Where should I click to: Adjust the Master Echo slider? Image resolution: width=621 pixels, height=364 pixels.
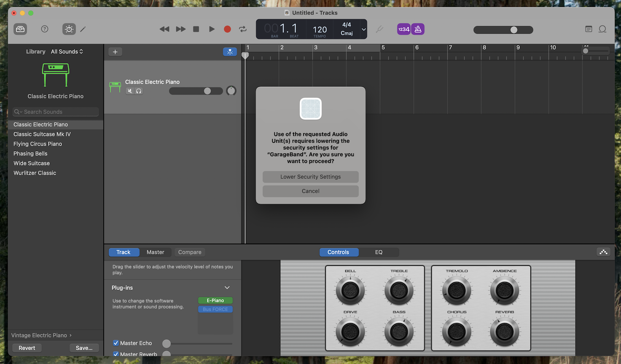(x=197, y=344)
